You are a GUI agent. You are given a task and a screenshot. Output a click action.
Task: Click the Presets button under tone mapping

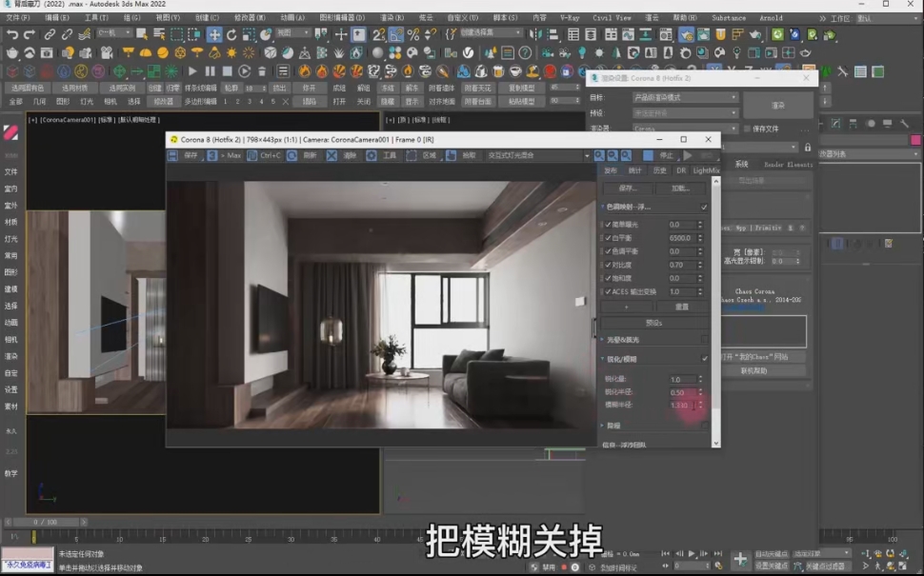[x=654, y=323]
